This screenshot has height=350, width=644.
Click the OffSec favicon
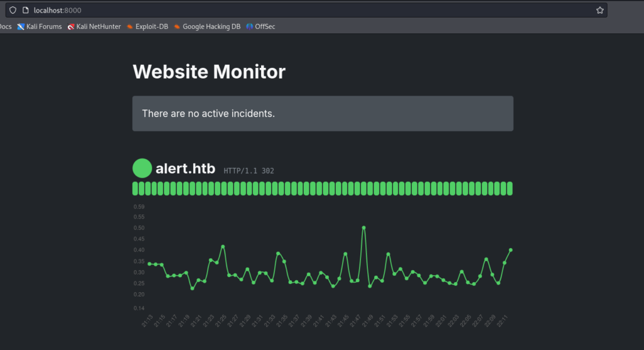pos(249,26)
